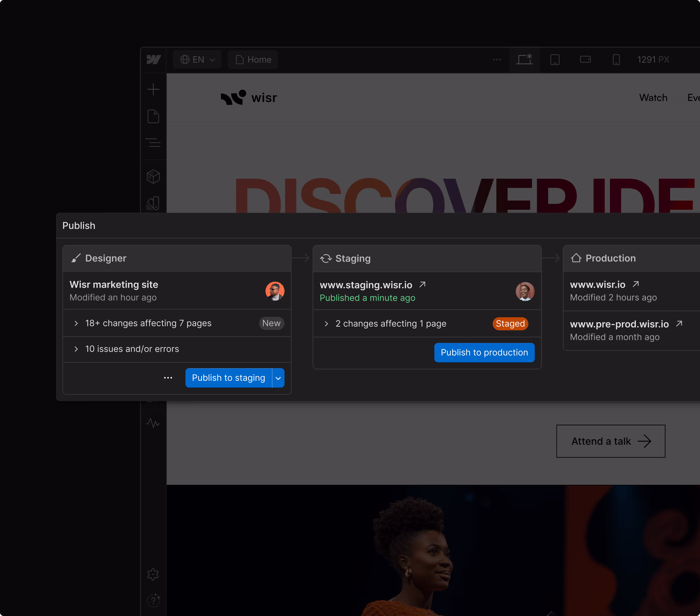The image size is (700, 616).
Task: Open the Add elements plus panel
Action: (153, 89)
